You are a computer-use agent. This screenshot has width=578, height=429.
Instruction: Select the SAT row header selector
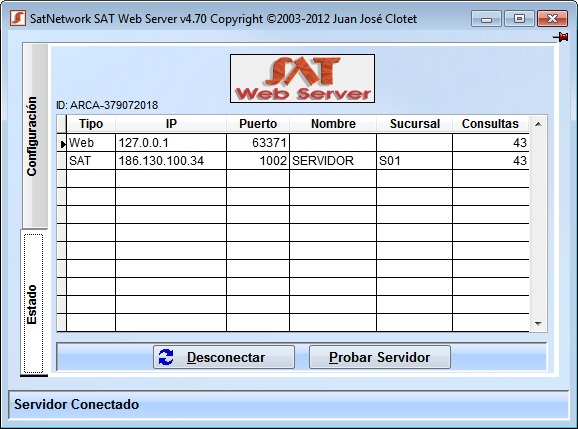click(x=62, y=161)
